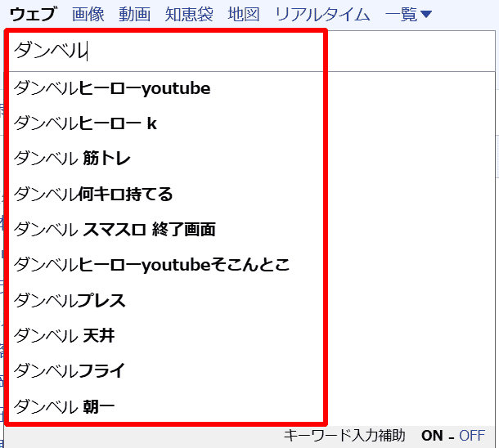Open the 動画 search tab
This screenshot has width=499, height=448.
[135, 14]
